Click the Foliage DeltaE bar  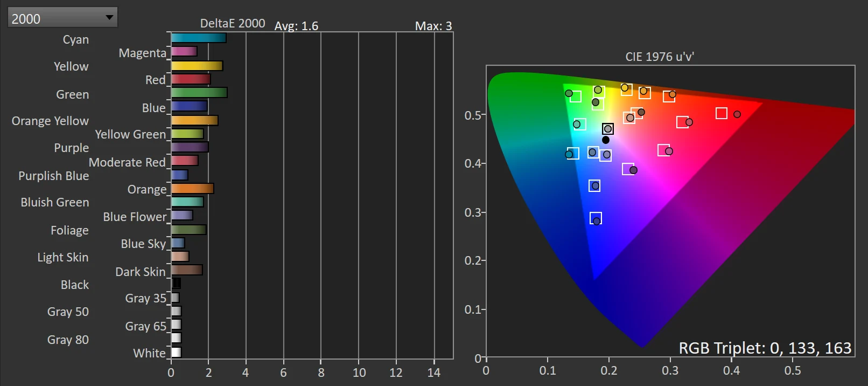coord(188,229)
